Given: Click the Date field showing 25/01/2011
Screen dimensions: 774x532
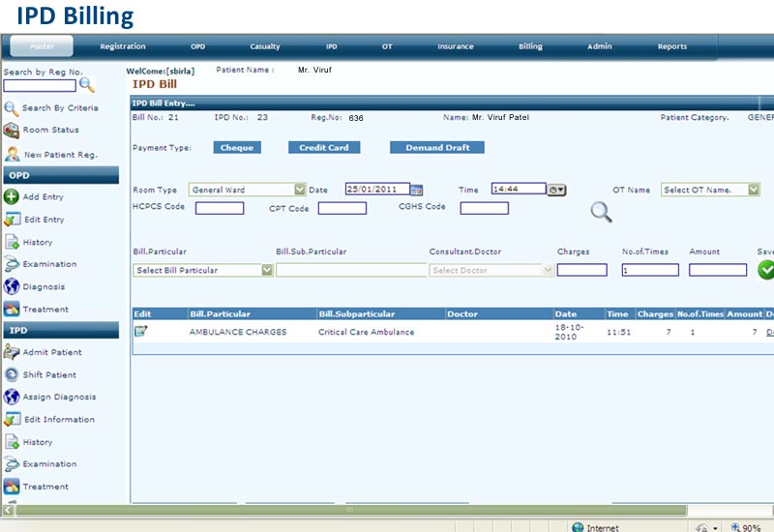Looking at the screenshot, I should [x=377, y=189].
